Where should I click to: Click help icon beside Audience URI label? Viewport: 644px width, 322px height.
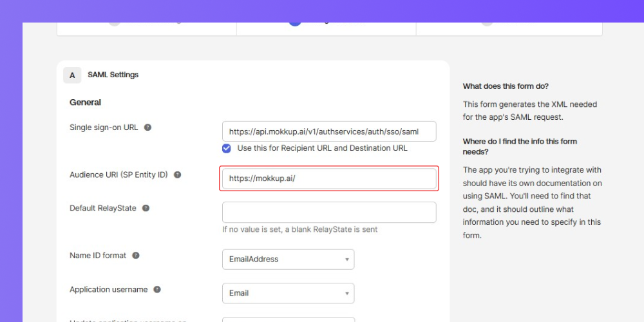click(178, 175)
